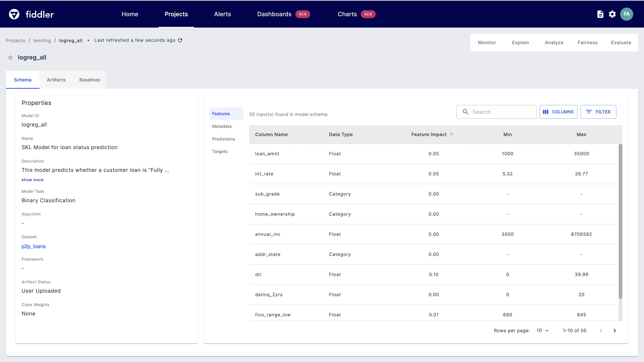Open rows per page dropdown

(542, 330)
